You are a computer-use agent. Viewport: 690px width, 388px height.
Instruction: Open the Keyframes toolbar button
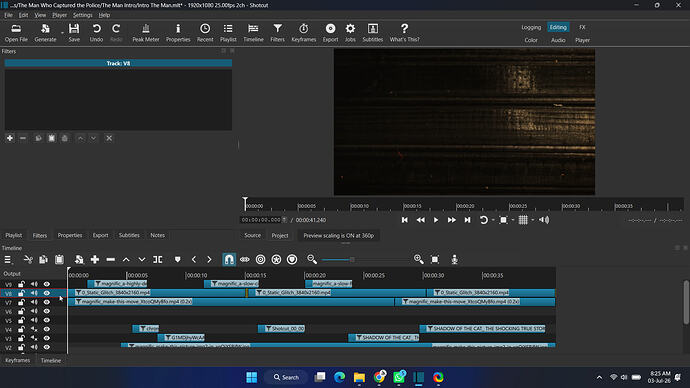pos(304,33)
